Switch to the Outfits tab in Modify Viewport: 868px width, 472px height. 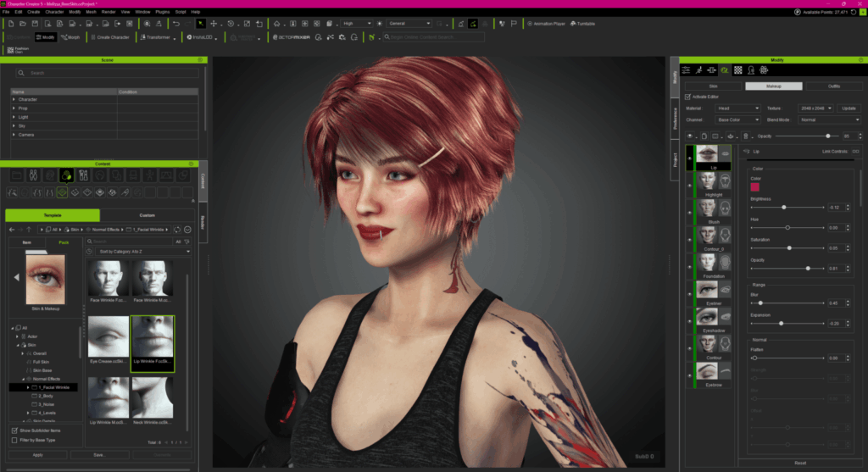pos(834,86)
